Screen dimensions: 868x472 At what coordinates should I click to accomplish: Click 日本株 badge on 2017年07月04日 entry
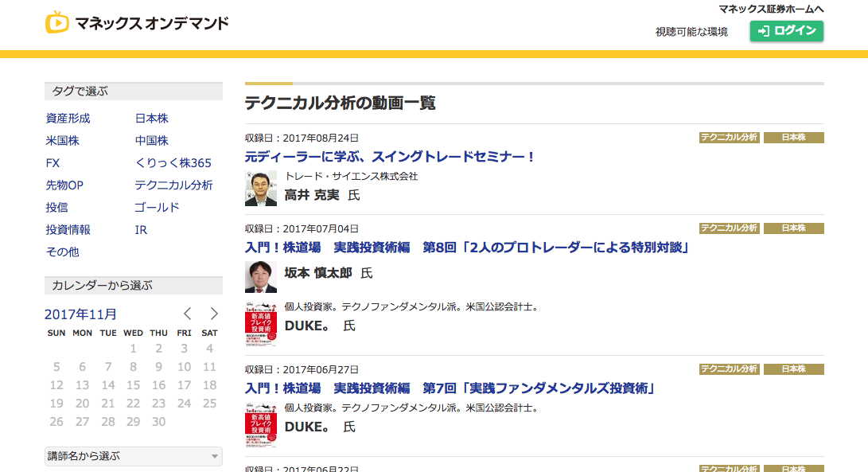[793, 228]
